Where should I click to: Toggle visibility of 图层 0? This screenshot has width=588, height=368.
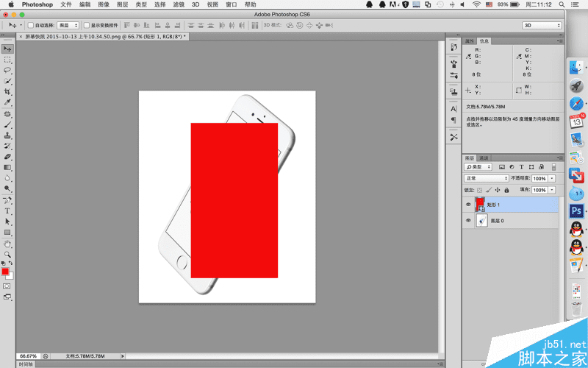click(x=468, y=220)
